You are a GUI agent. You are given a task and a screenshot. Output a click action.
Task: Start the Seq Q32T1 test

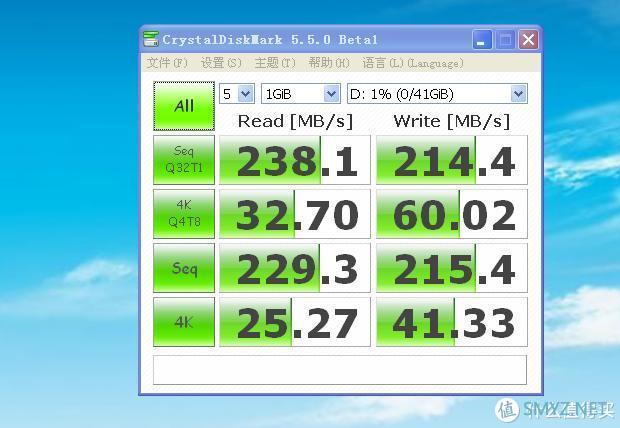184,160
